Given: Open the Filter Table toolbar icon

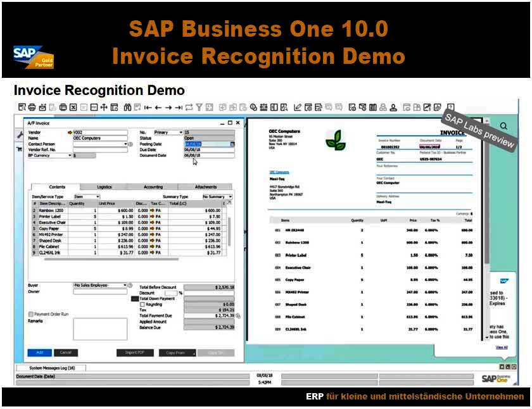Looking at the screenshot, I should 198,106.
